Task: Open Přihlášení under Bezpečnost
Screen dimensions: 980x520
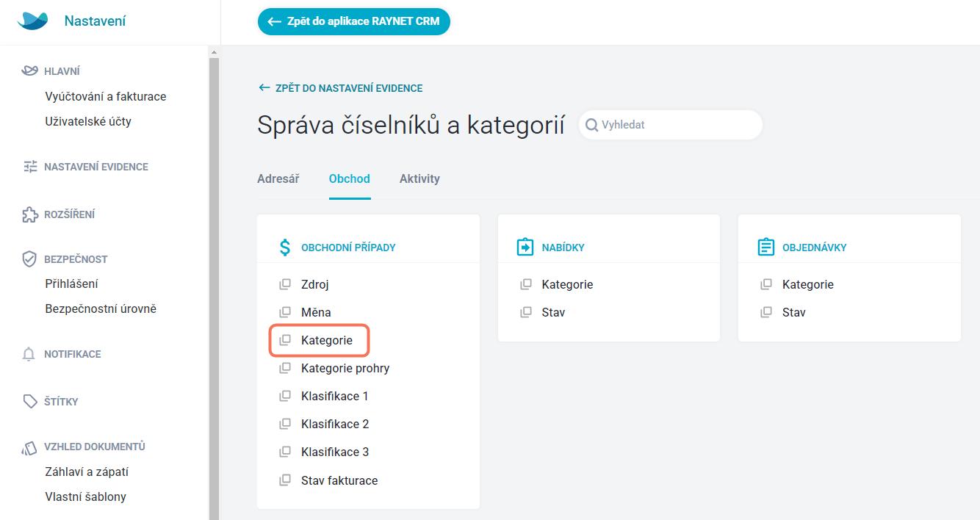Action: (71, 284)
